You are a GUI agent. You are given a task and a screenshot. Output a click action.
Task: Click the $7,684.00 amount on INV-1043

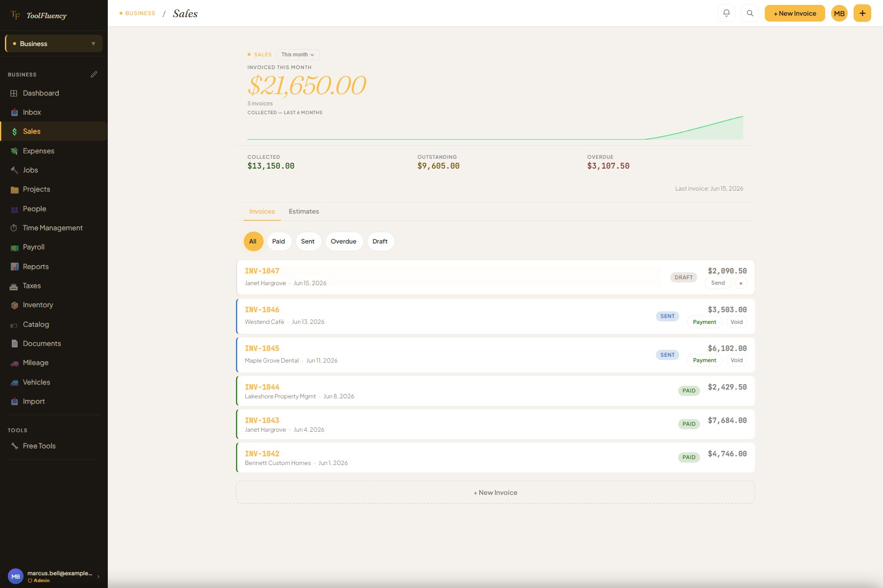pos(727,420)
